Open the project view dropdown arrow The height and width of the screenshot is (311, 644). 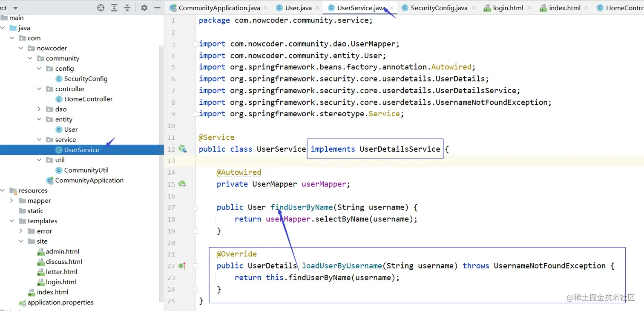click(x=15, y=8)
